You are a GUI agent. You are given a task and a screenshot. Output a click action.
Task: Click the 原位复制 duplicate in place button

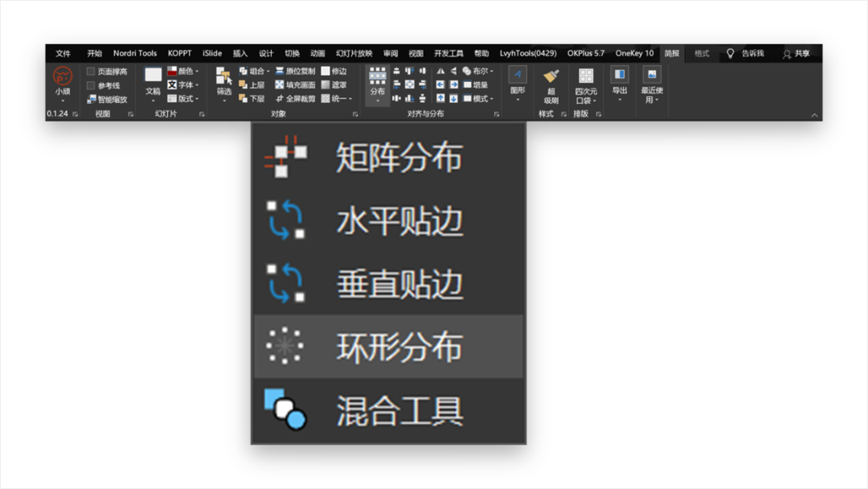[296, 71]
